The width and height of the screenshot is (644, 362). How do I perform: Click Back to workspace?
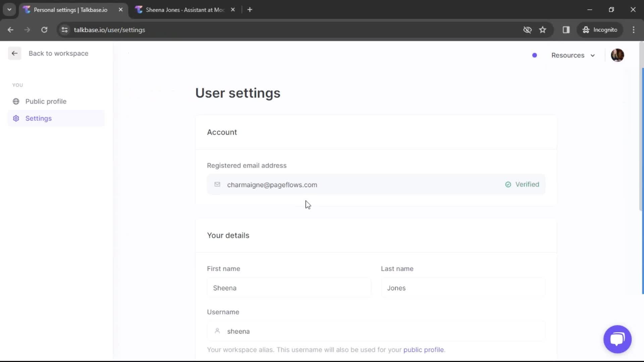tap(58, 53)
